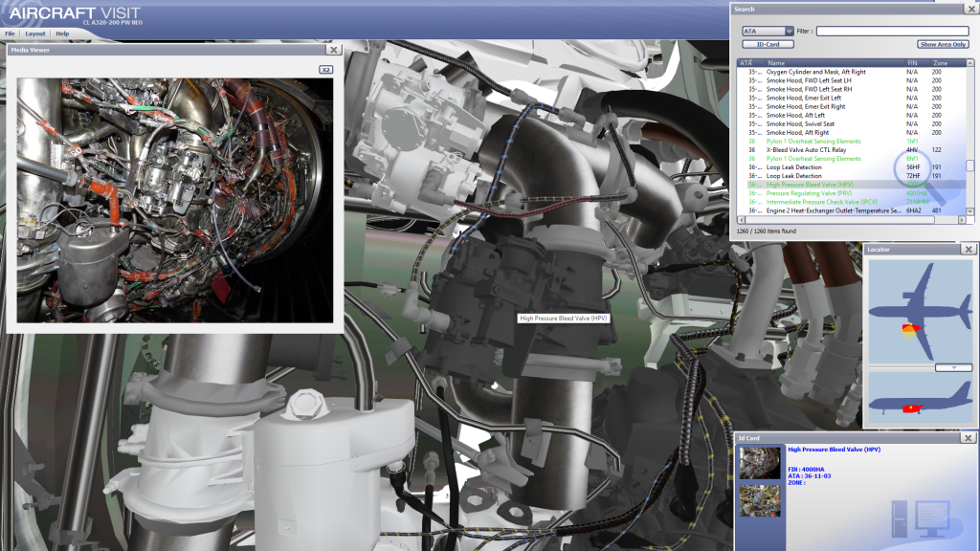Click the Id Card title High Pressure Bleed Valve
Image resolution: width=980 pixels, height=551 pixels.
pyautogui.click(x=834, y=450)
